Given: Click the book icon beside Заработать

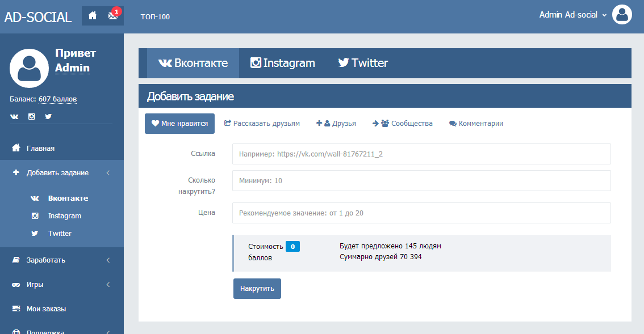Looking at the screenshot, I should tap(16, 260).
